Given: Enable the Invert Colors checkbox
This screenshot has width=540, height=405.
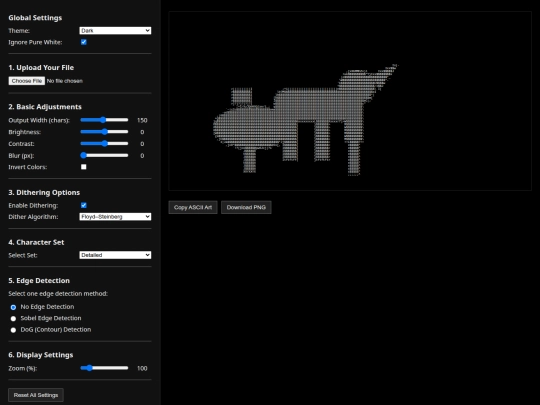Looking at the screenshot, I should tap(84, 167).
